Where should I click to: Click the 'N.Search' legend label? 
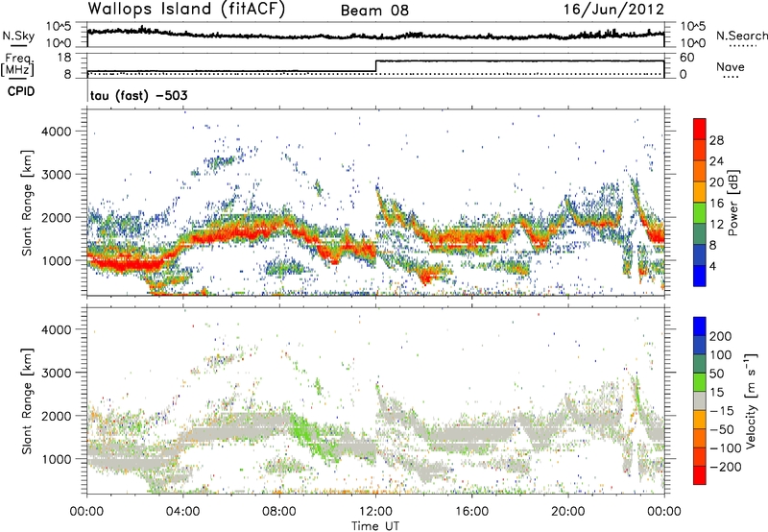point(742,36)
